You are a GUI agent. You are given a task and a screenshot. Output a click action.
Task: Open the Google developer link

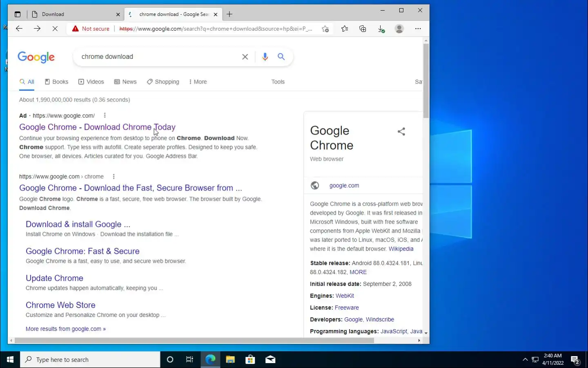pos(353,320)
